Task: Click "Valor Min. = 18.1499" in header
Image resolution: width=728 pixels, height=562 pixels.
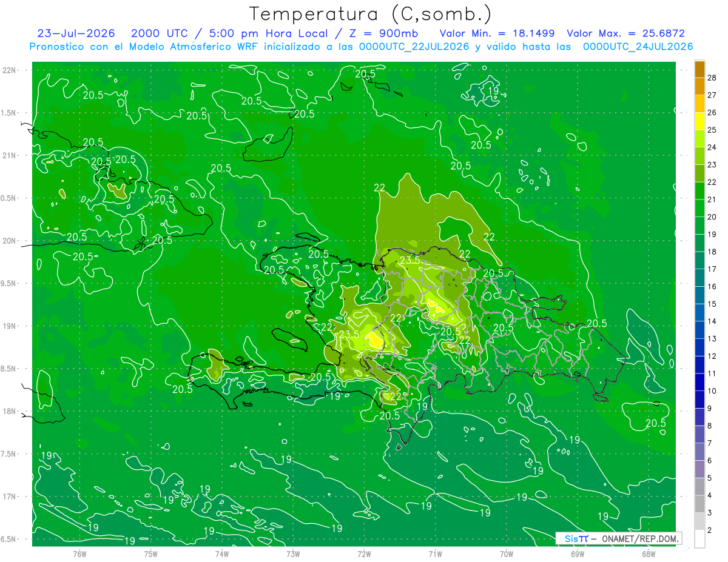Action: (497, 33)
